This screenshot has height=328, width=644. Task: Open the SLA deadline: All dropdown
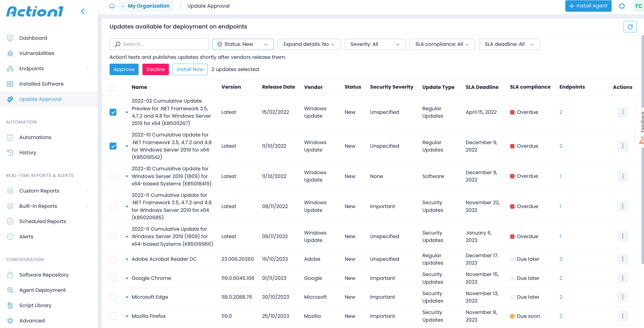[509, 44]
